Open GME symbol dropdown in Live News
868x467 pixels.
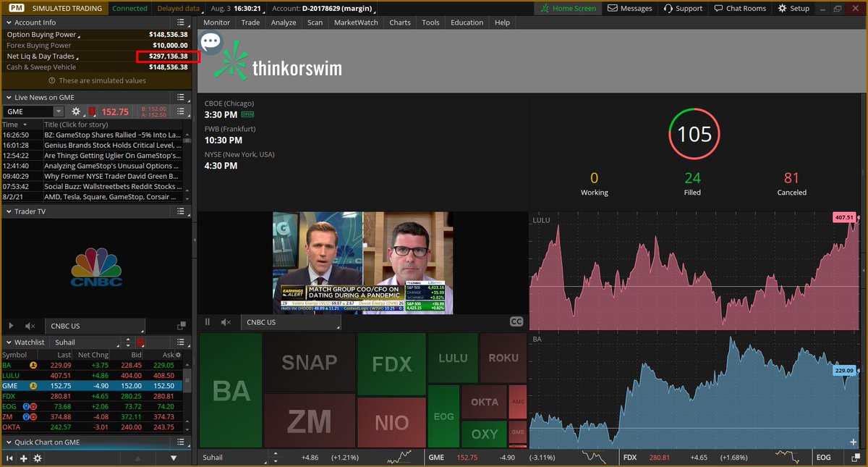point(58,112)
